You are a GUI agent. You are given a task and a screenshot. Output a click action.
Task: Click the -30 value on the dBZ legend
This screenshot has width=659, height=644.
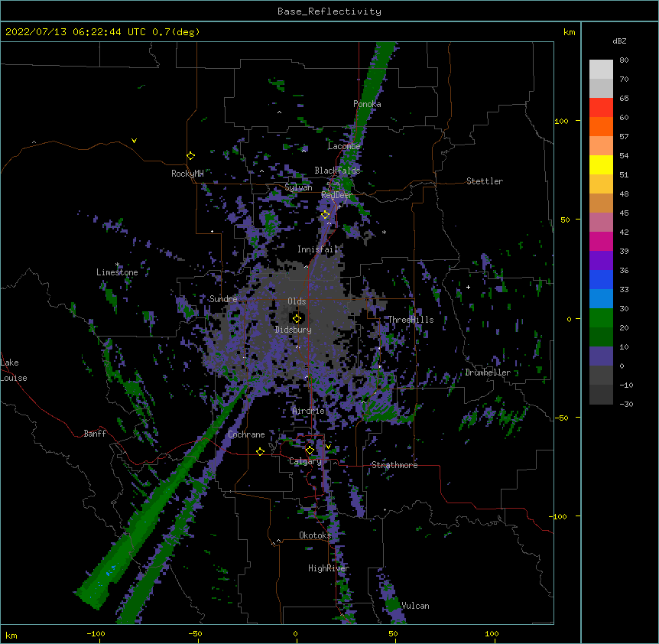pos(626,404)
